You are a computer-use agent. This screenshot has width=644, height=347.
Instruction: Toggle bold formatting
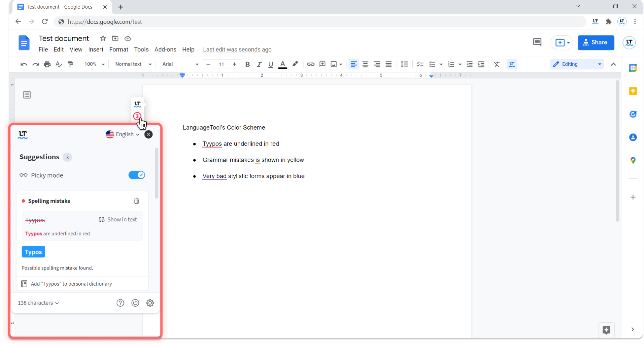(247, 64)
